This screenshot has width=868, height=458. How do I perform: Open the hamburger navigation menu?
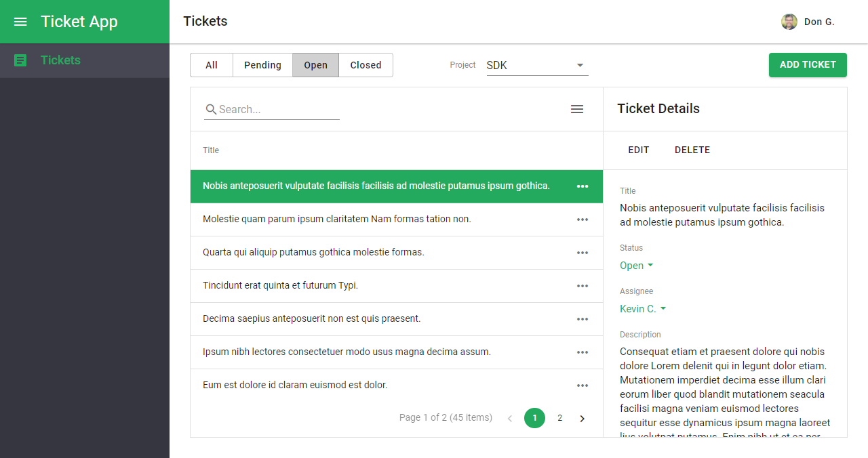pyautogui.click(x=20, y=21)
